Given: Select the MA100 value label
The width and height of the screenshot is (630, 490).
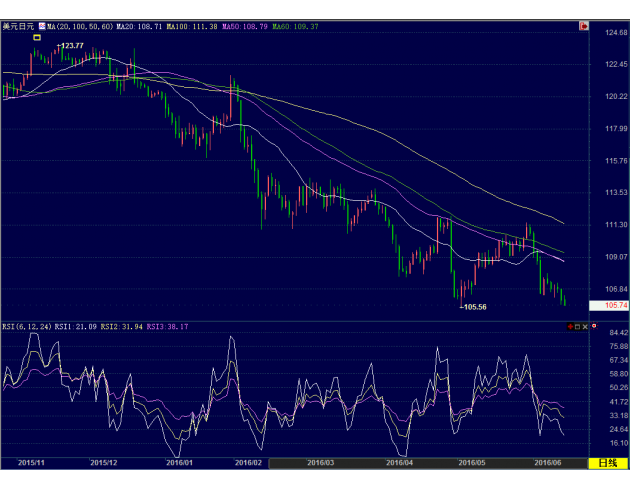Looking at the screenshot, I should (x=189, y=27).
